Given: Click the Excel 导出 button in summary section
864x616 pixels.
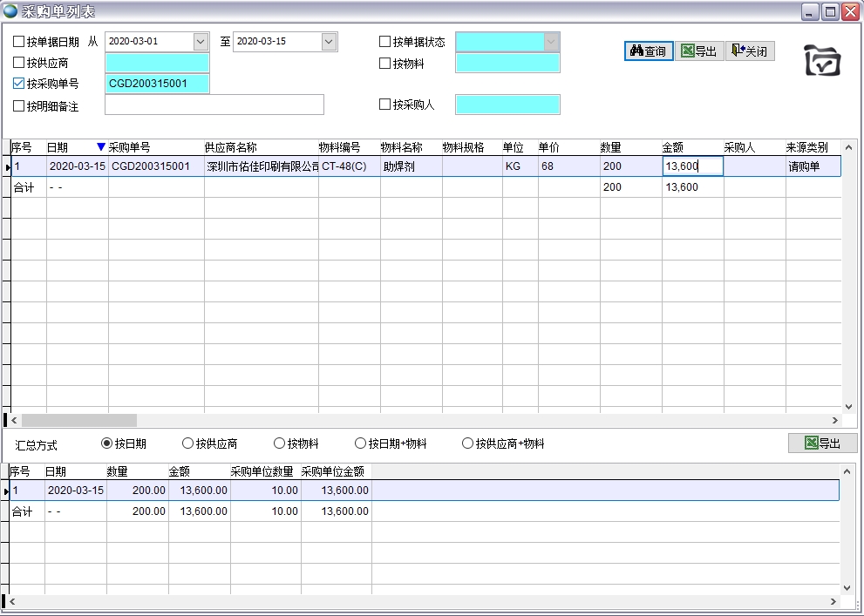Looking at the screenshot, I should [x=822, y=443].
